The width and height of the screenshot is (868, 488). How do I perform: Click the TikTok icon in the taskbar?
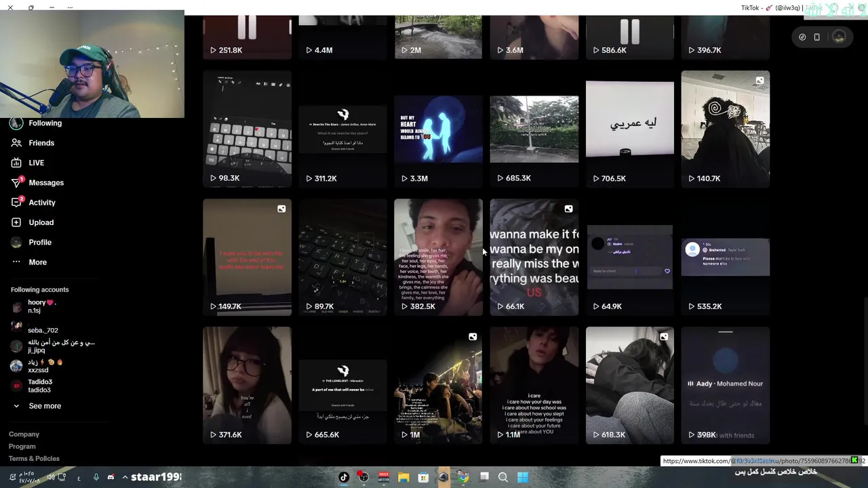click(344, 477)
